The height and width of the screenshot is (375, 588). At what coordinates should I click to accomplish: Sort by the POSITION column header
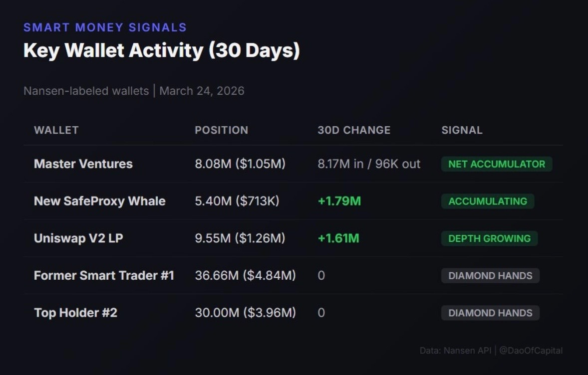click(x=221, y=130)
